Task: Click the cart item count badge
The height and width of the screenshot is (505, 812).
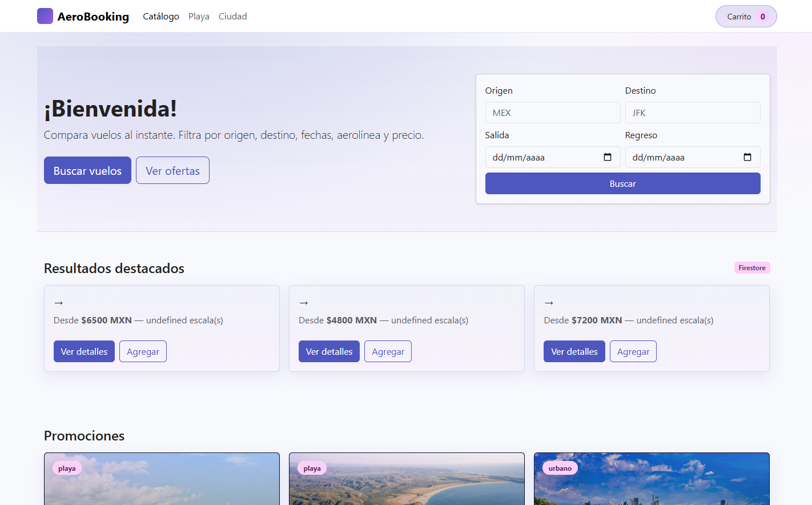Action: click(x=762, y=17)
